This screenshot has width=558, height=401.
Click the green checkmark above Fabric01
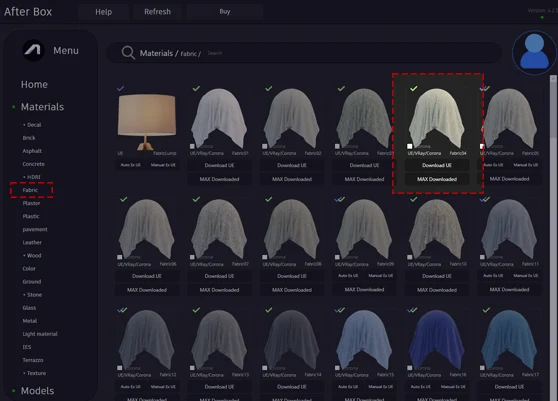pyautogui.click(x=196, y=88)
